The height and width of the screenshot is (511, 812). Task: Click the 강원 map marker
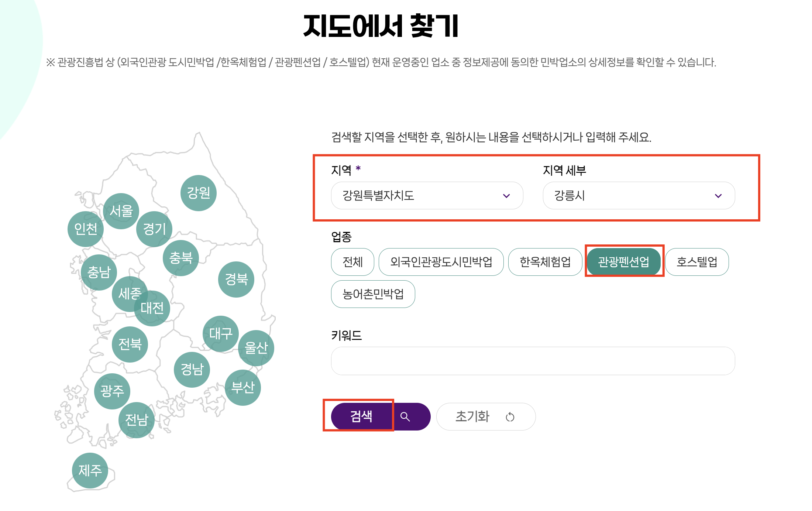198,193
